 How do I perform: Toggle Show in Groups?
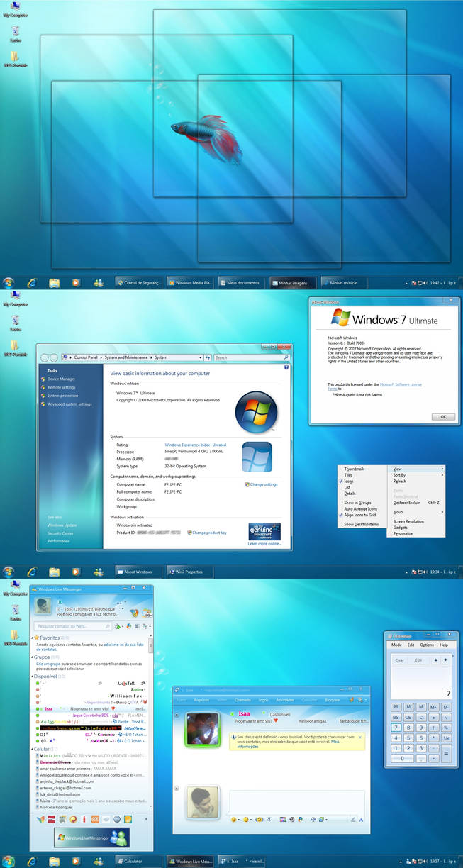[358, 503]
